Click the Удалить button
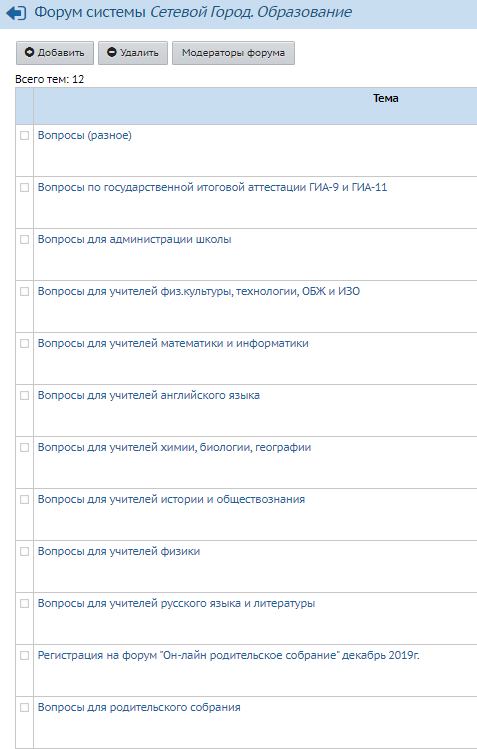 coord(133,53)
